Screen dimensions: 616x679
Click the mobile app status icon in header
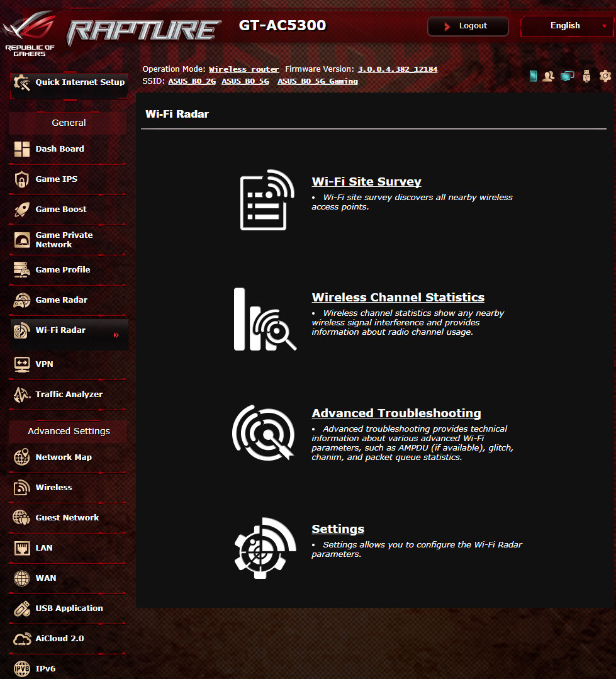coord(534,76)
